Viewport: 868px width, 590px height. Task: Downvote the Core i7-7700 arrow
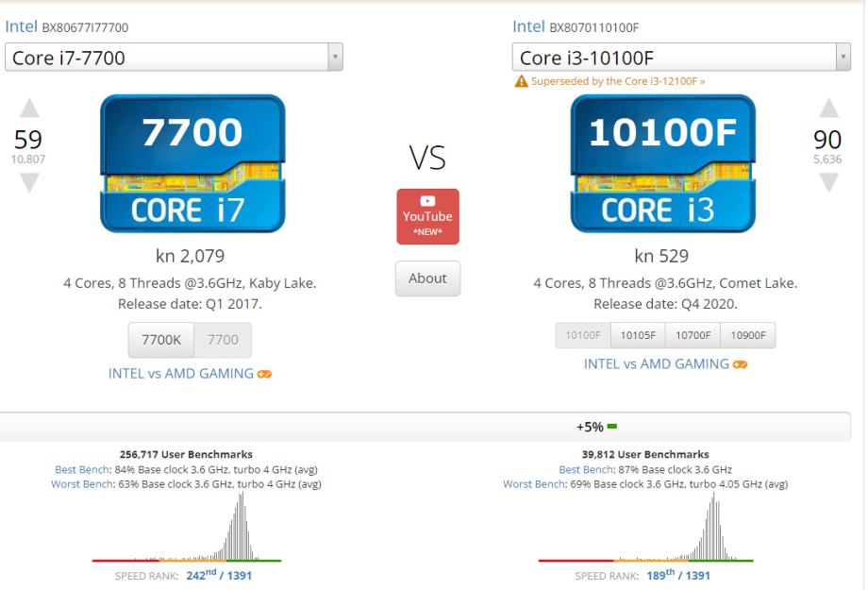point(29,182)
